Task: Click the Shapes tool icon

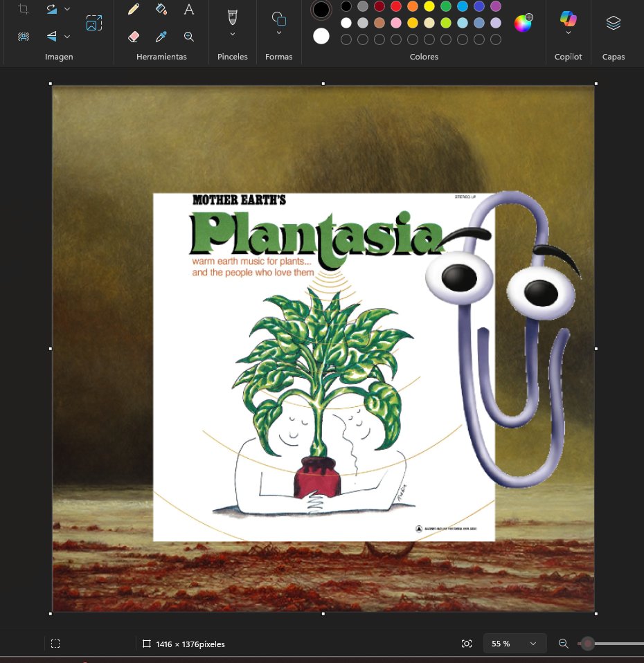Action: click(279, 19)
